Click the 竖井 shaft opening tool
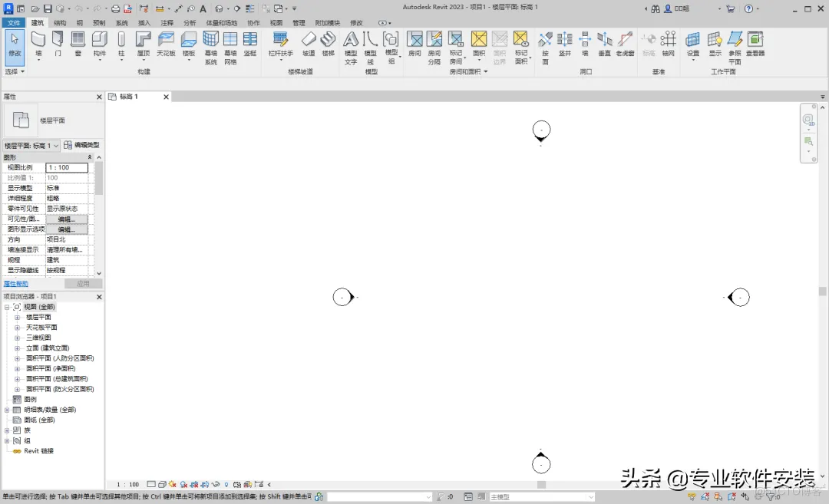This screenshot has width=829, height=504. (x=565, y=43)
